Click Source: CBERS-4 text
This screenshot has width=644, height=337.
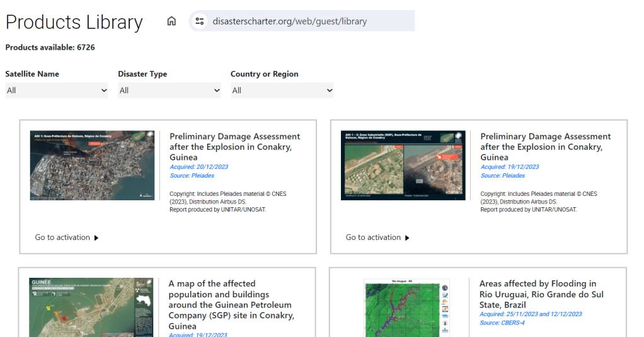(x=502, y=323)
